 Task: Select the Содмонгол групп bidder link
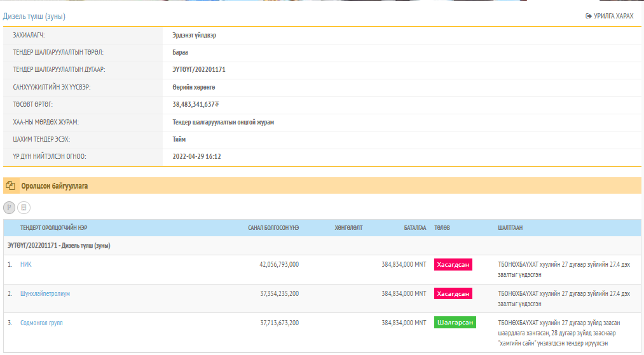click(41, 323)
